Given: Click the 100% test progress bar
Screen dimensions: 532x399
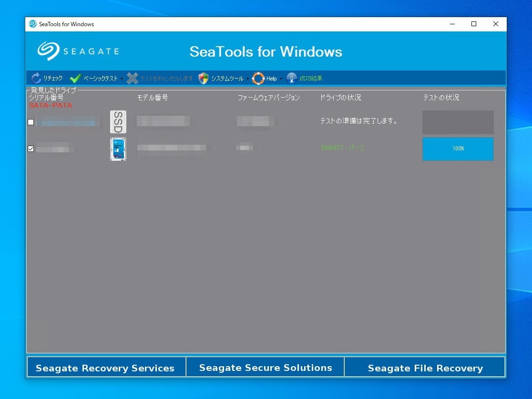Looking at the screenshot, I should [458, 149].
